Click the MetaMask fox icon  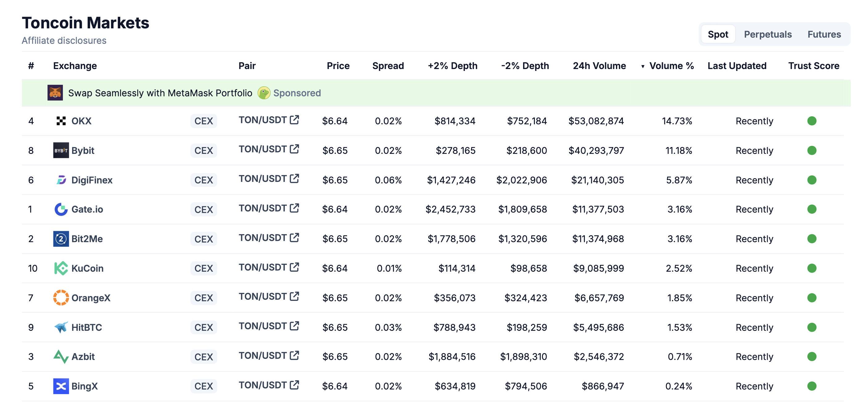pyautogui.click(x=55, y=92)
